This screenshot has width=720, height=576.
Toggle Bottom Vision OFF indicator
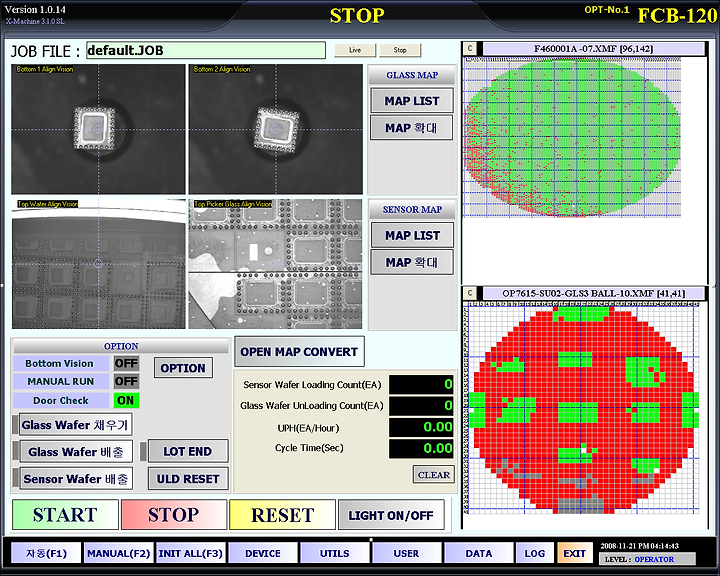[x=126, y=363]
